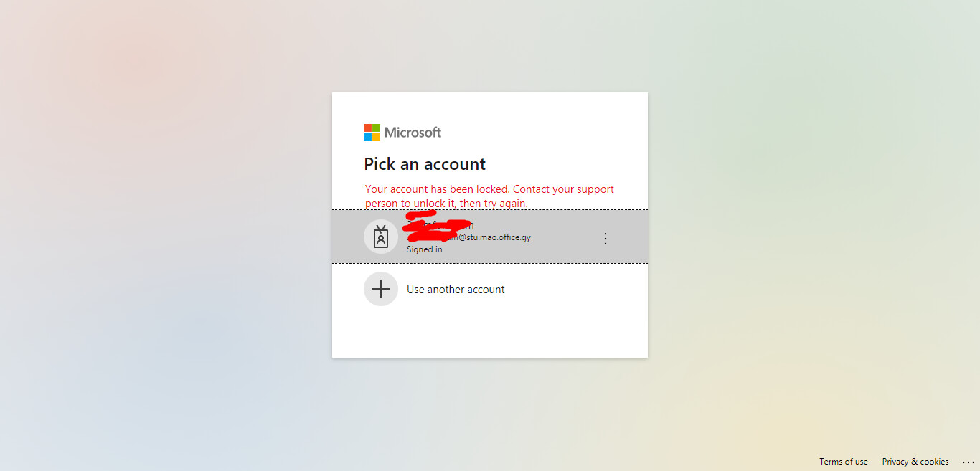Image resolution: width=980 pixels, height=471 pixels.
Task: Click the "Your account has been locked" line
Action: pyautogui.click(x=489, y=189)
